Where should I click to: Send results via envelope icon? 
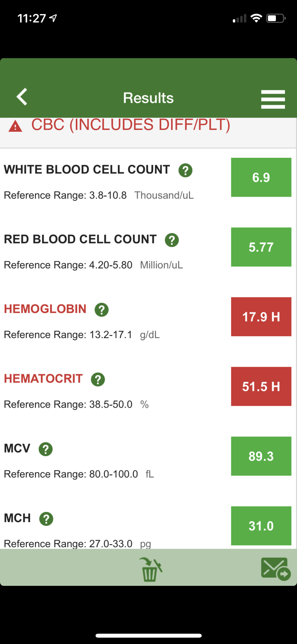pyautogui.click(x=275, y=569)
